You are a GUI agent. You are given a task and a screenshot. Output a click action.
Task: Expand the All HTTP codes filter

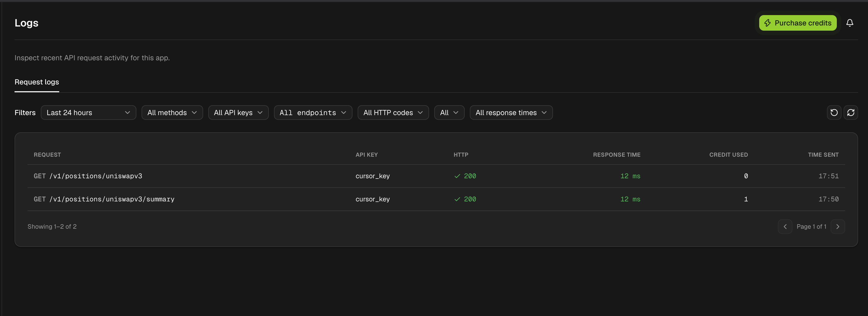pyautogui.click(x=393, y=113)
